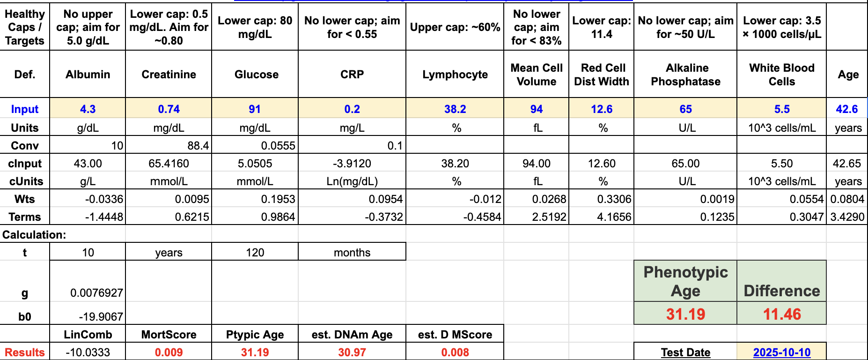The image size is (868, 360).
Task: Click the b0 value -19.9067
Action: coord(88,316)
